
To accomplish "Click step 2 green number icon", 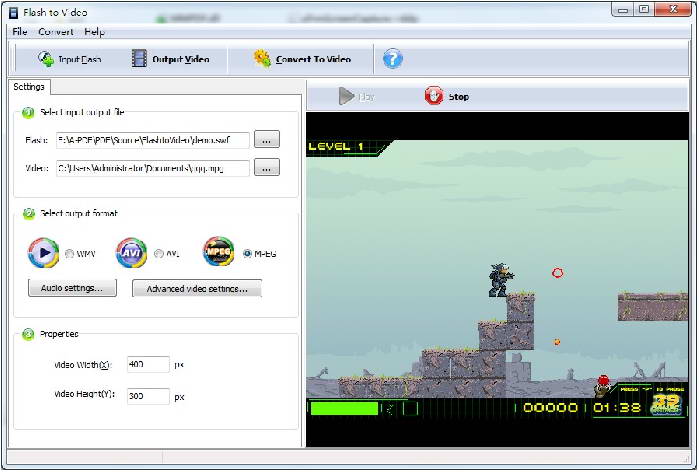I will coord(28,213).
